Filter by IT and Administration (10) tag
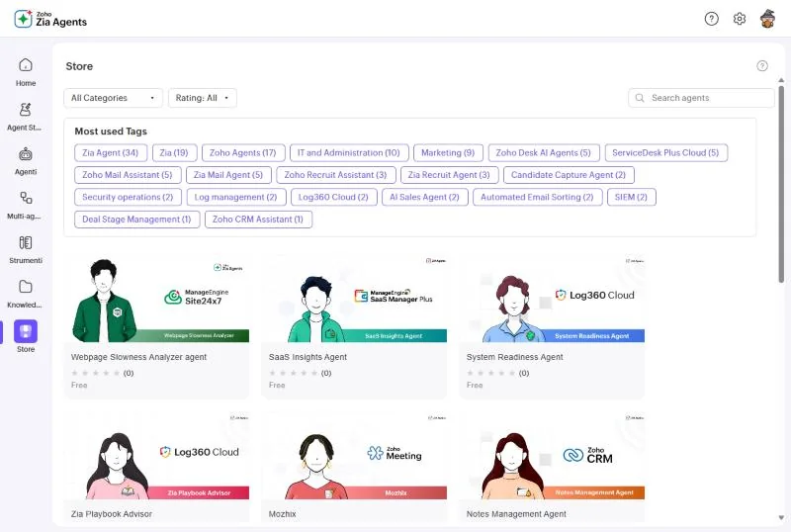The height and width of the screenshot is (532, 791). click(349, 153)
